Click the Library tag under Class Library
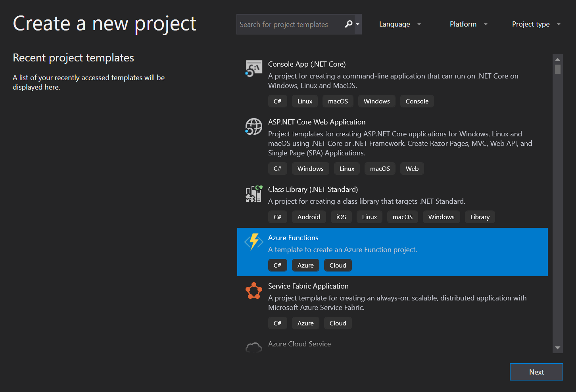 (480, 217)
